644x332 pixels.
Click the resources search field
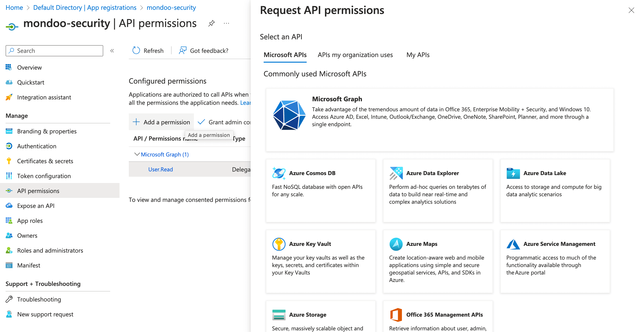54,50
